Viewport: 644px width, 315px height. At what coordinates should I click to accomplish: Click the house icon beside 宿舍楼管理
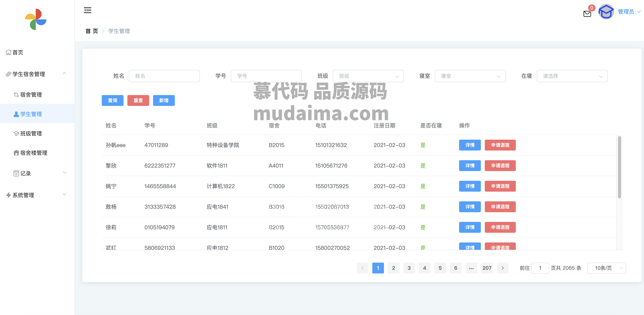point(16,153)
